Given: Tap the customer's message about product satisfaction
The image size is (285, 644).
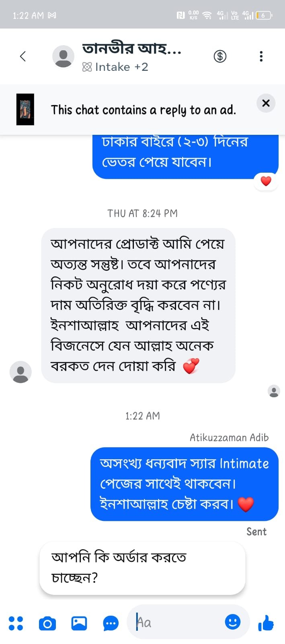Looking at the screenshot, I should point(138,305).
